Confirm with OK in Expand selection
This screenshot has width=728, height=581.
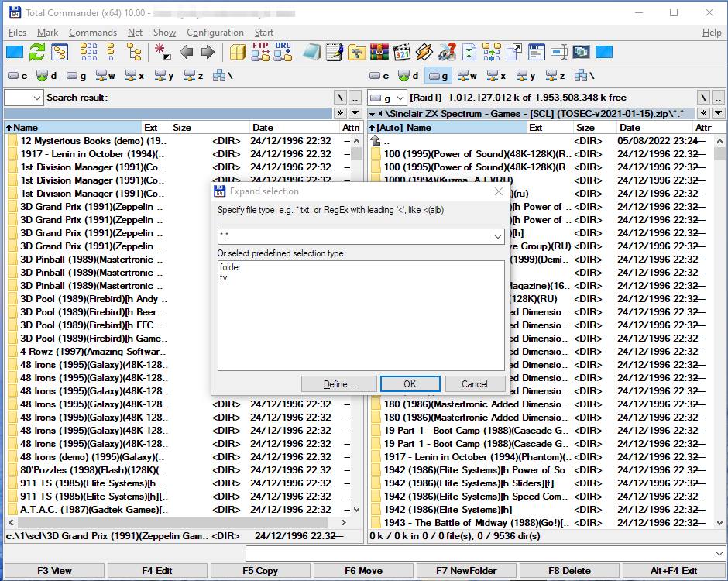click(x=410, y=384)
